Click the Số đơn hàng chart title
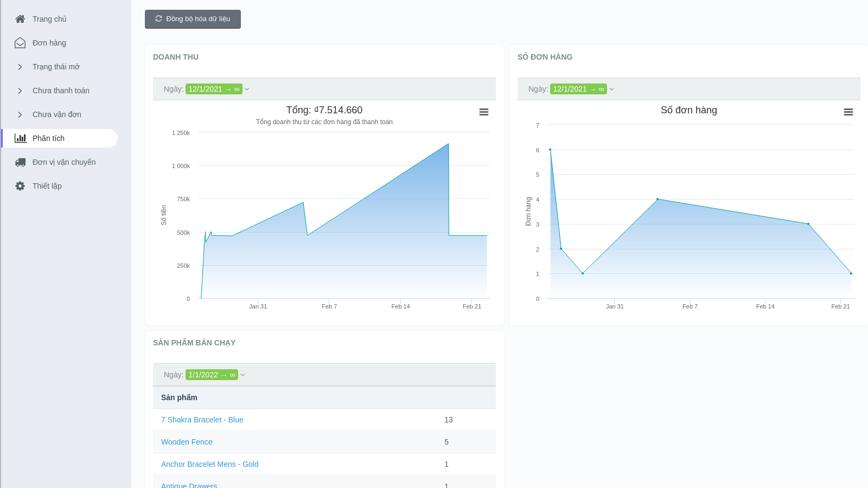The width and height of the screenshot is (868, 488). (689, 110)
